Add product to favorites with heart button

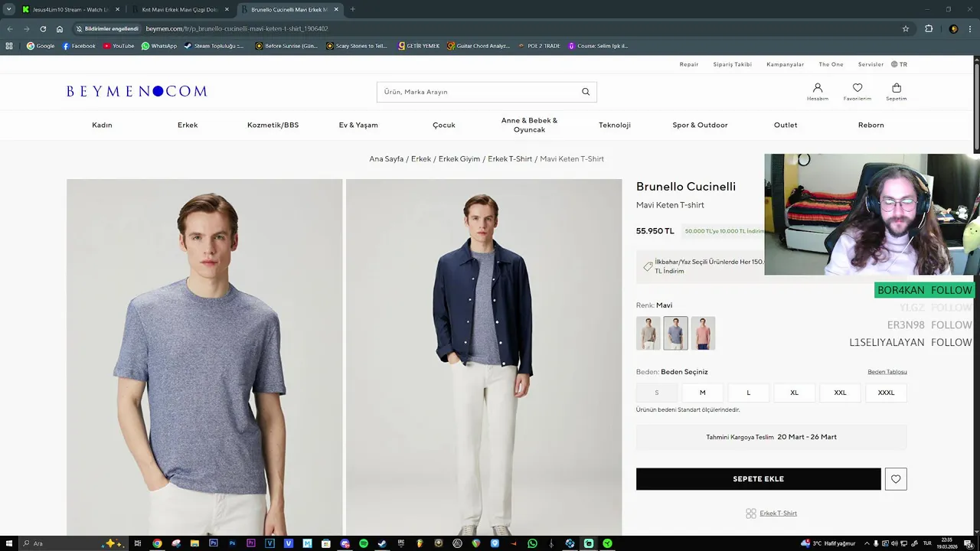896,479
